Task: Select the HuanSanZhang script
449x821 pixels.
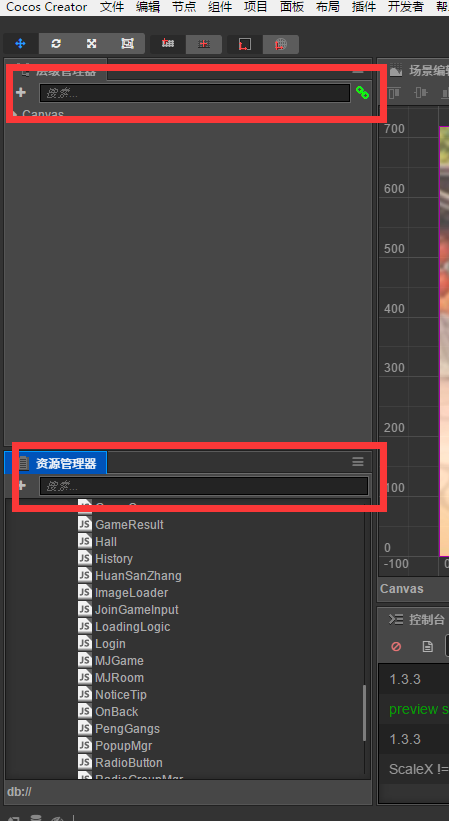Action: pos(138,575)
